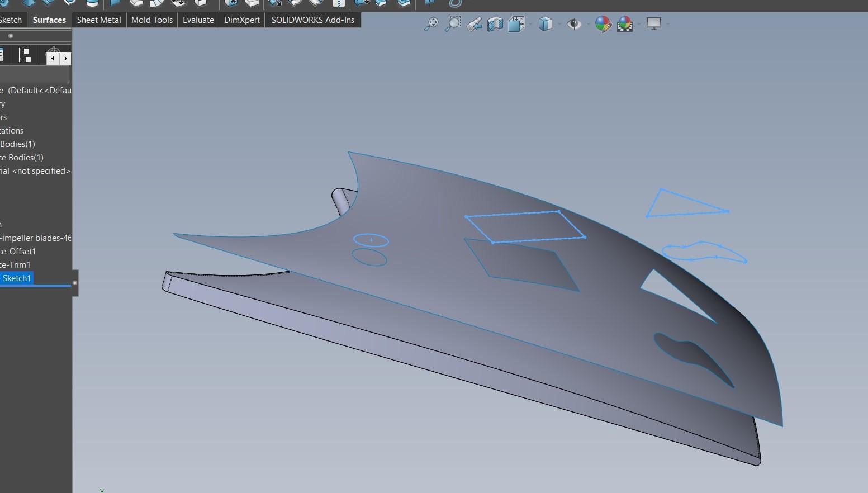Click the feature tree filter field

pos(35,74)
